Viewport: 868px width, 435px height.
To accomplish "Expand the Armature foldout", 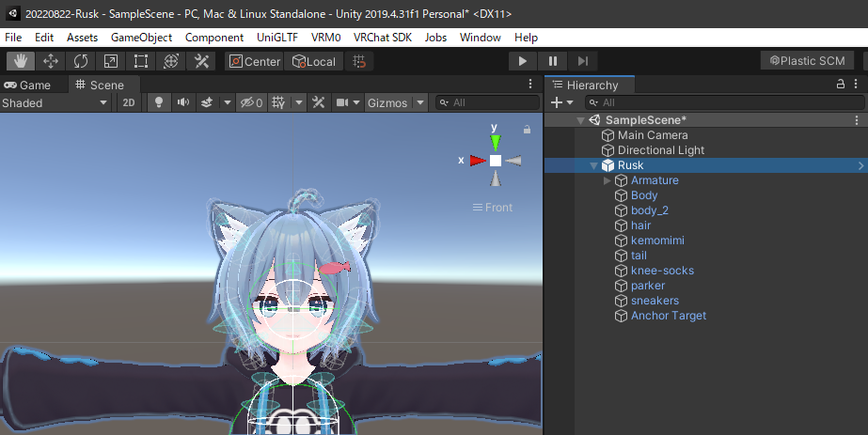I will point(608,180).
